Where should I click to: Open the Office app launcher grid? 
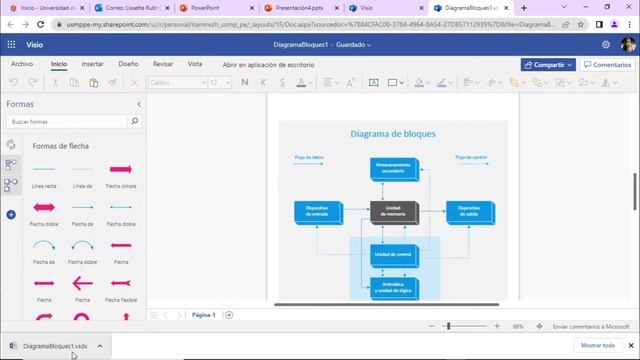11,44
